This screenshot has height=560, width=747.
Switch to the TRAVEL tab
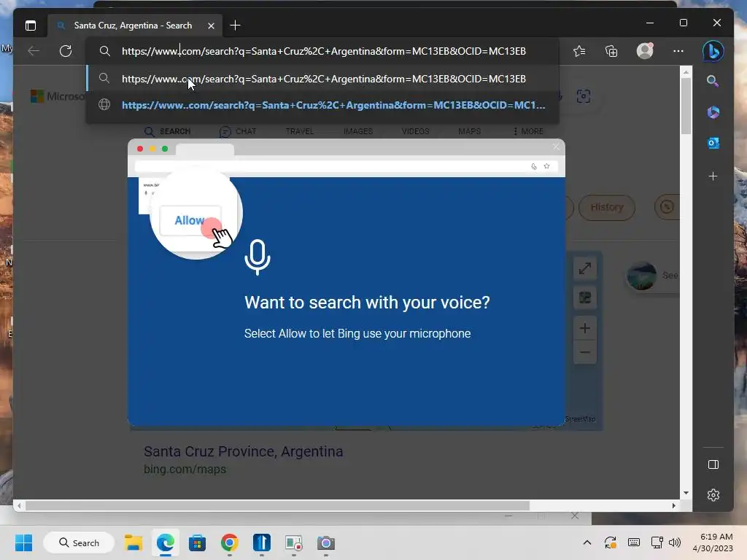point(300,131)
